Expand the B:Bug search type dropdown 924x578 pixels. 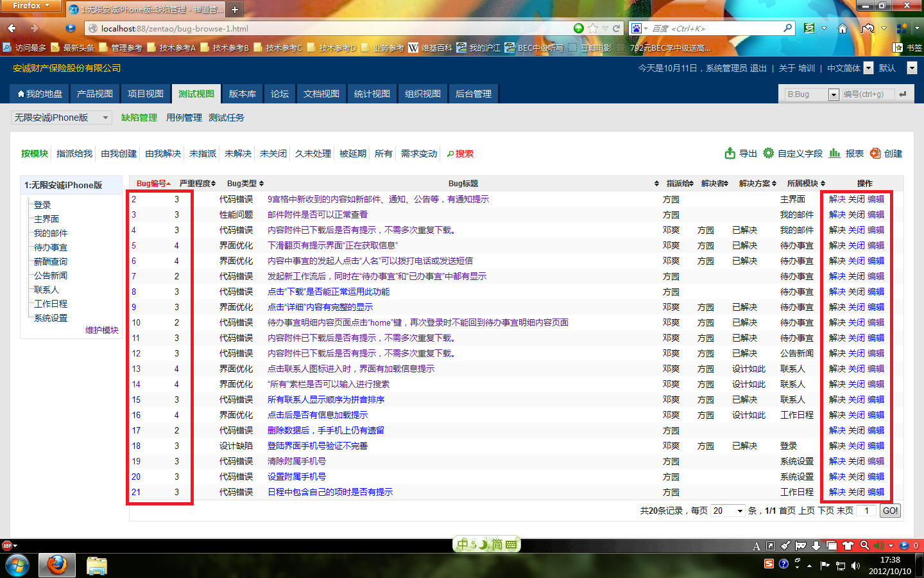coord(833,94)
